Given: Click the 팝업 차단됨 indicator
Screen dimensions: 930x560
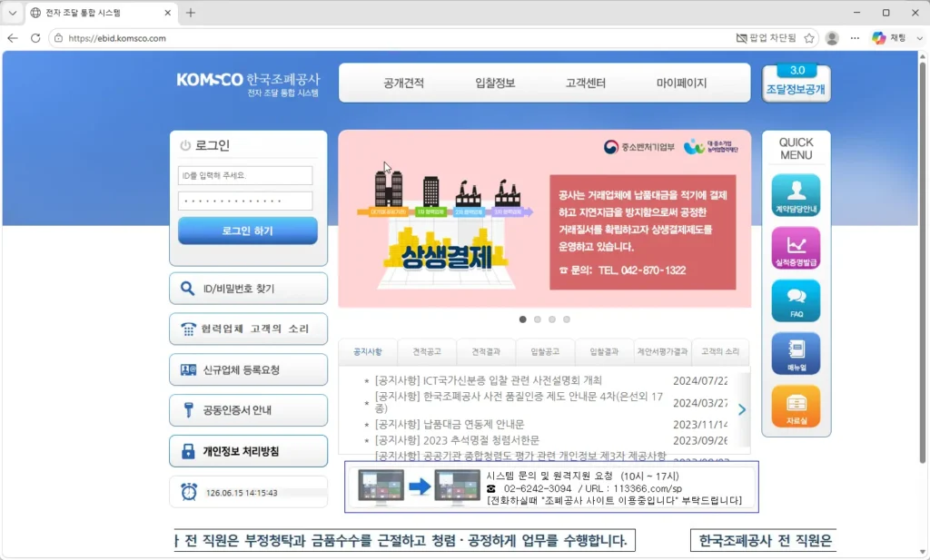Looking at the screenshot, I should pyautogui.click(x=766, y=38).
